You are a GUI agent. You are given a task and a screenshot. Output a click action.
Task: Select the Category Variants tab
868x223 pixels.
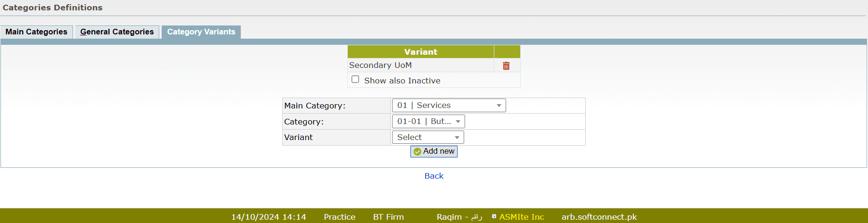pyautogui.click(x=201, y=32)
